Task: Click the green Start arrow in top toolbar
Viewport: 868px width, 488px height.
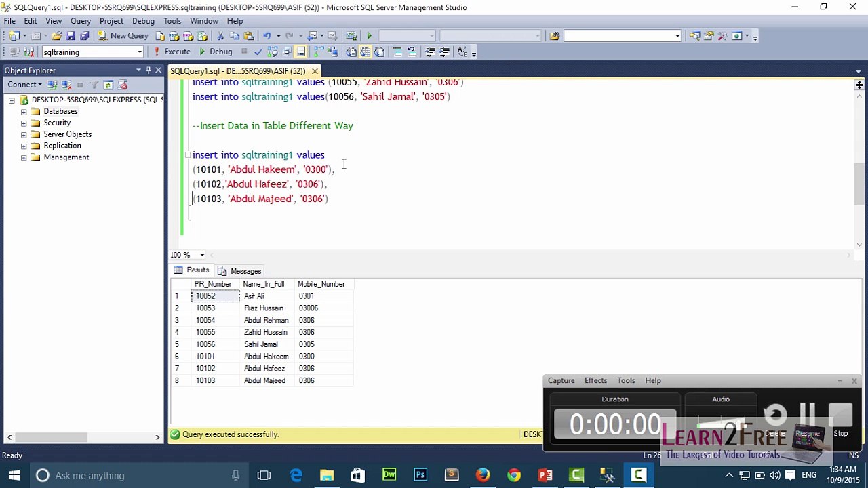Action: [x=369, y=36]
